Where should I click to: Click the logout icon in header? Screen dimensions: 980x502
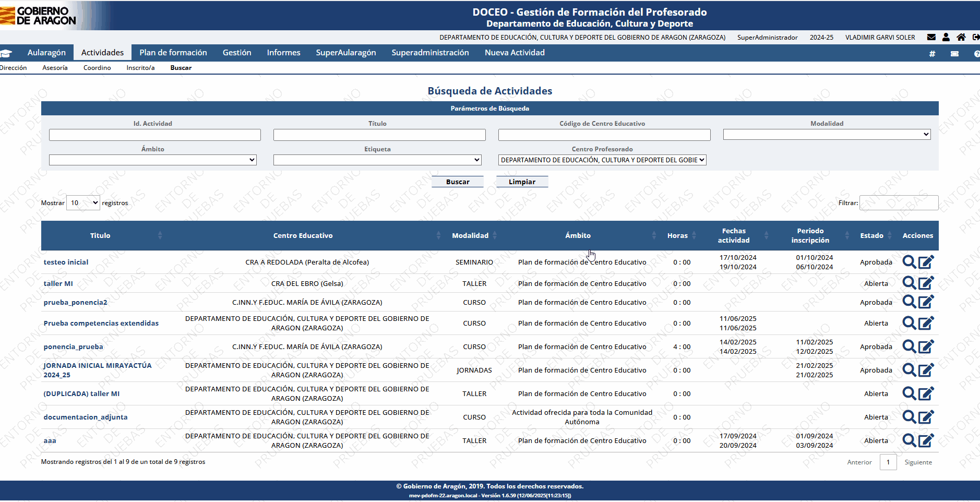(976, 37)
